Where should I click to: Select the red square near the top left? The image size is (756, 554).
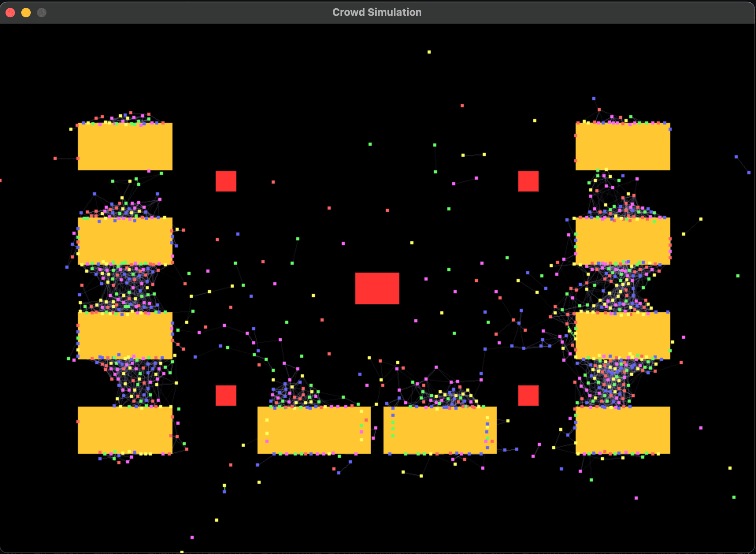[x=226, y=181]
